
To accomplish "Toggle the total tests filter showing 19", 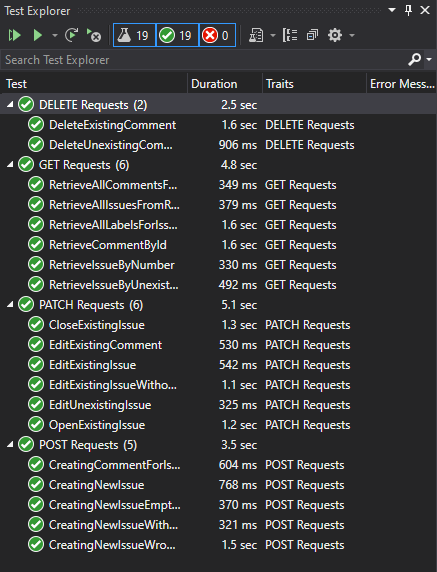I will (x=134, y=35).
